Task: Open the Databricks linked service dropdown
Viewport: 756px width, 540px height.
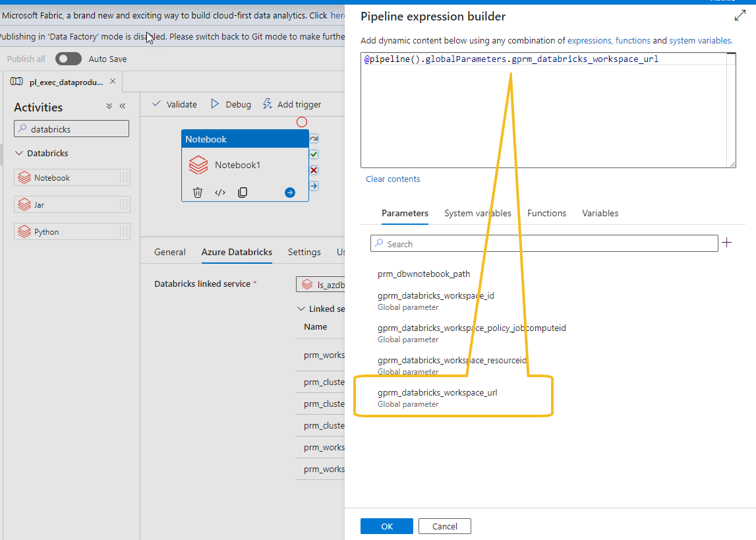Action: point(320,284)
